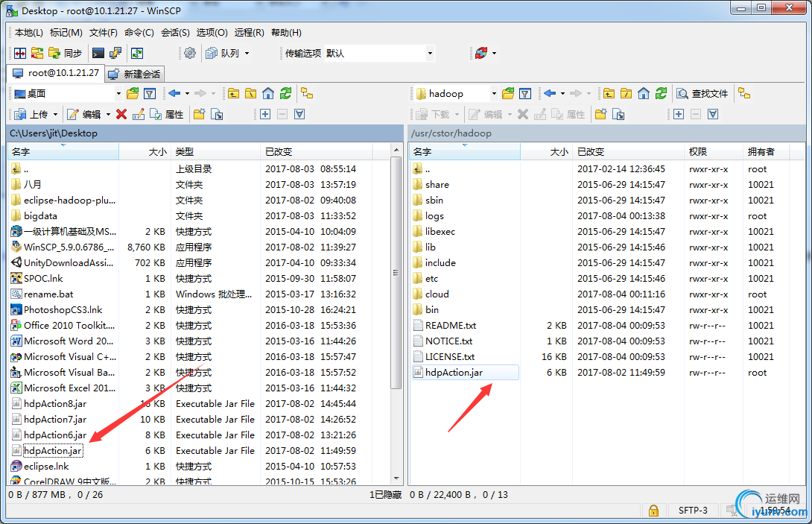Click the SFTP-3 status bar entry
Image resolution: width=812 pixels, height=524 pixels.
tap(693, 510)
